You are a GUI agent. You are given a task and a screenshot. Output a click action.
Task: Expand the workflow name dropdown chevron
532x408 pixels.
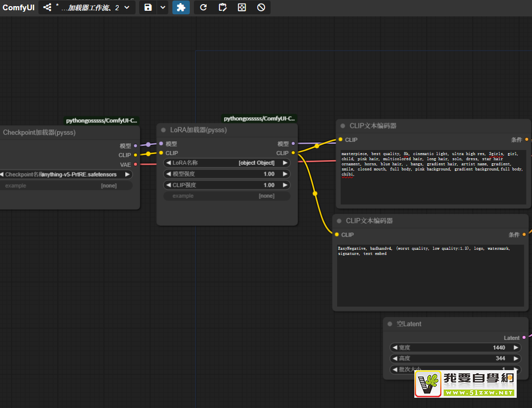(x=127, y=7)
